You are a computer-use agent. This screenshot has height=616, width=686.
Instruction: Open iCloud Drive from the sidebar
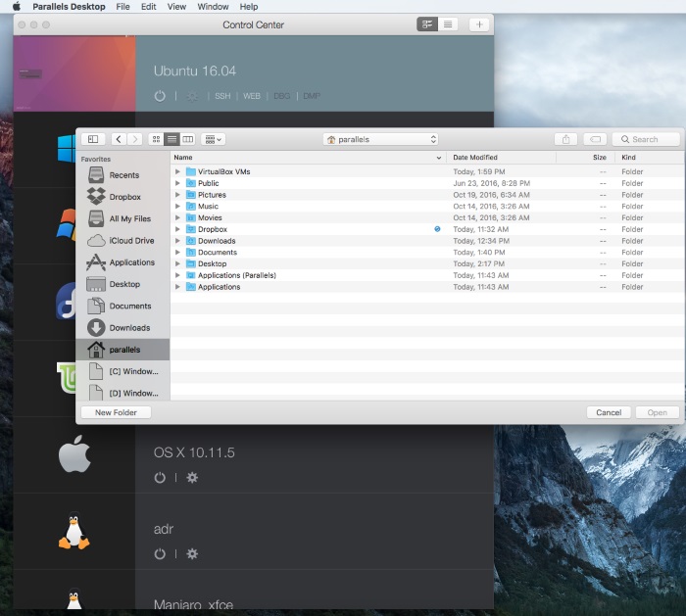(x=131, y=241)
